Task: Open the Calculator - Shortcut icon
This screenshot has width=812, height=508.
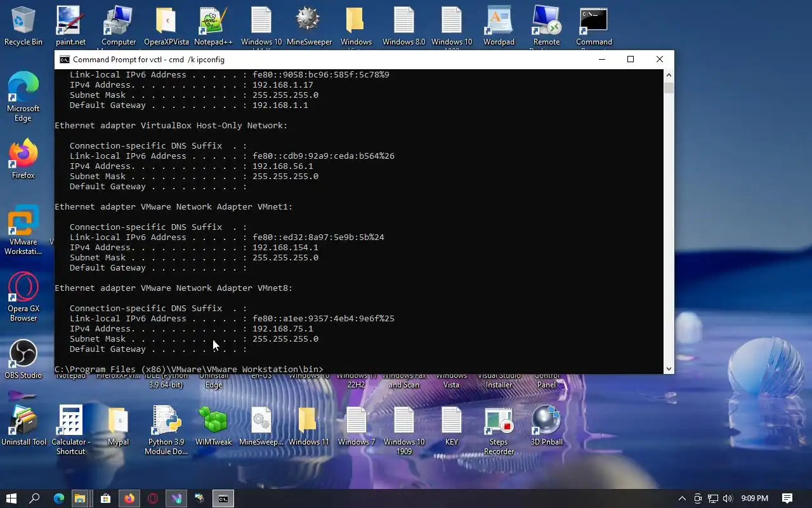Action: (70, 430)
